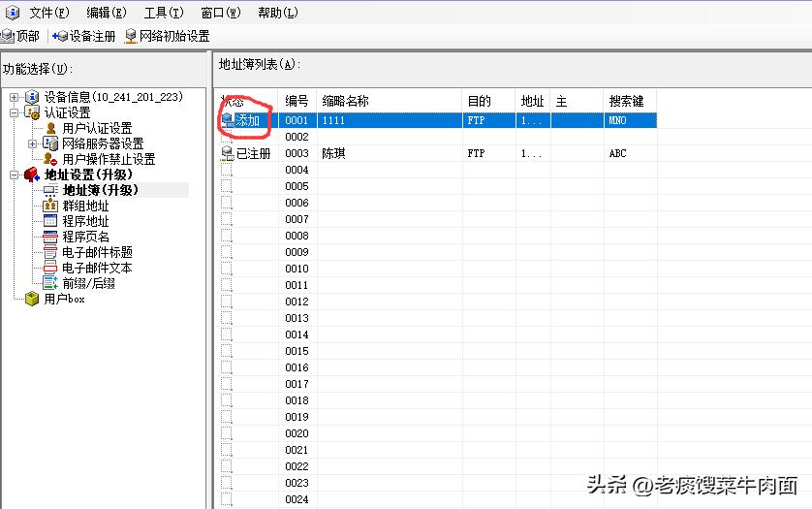
Task: Select 网络服务器设置 in the tree
Action: point(103,143)
